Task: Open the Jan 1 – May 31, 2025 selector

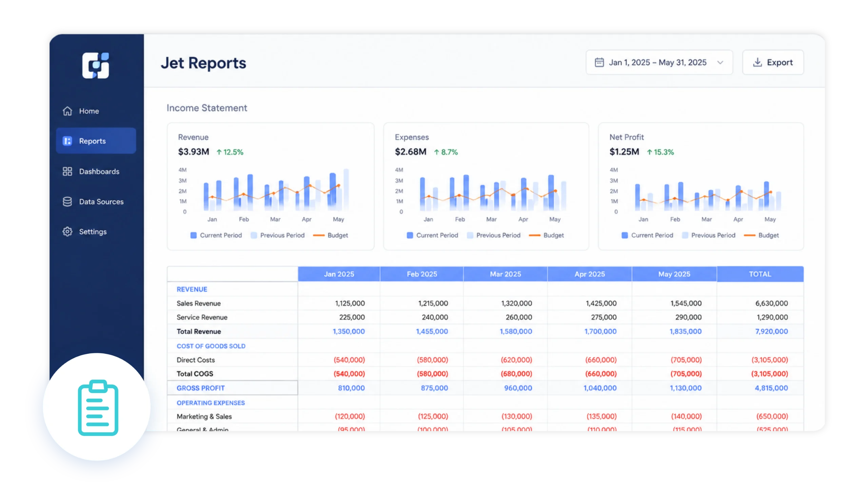Action: (659, 62)
